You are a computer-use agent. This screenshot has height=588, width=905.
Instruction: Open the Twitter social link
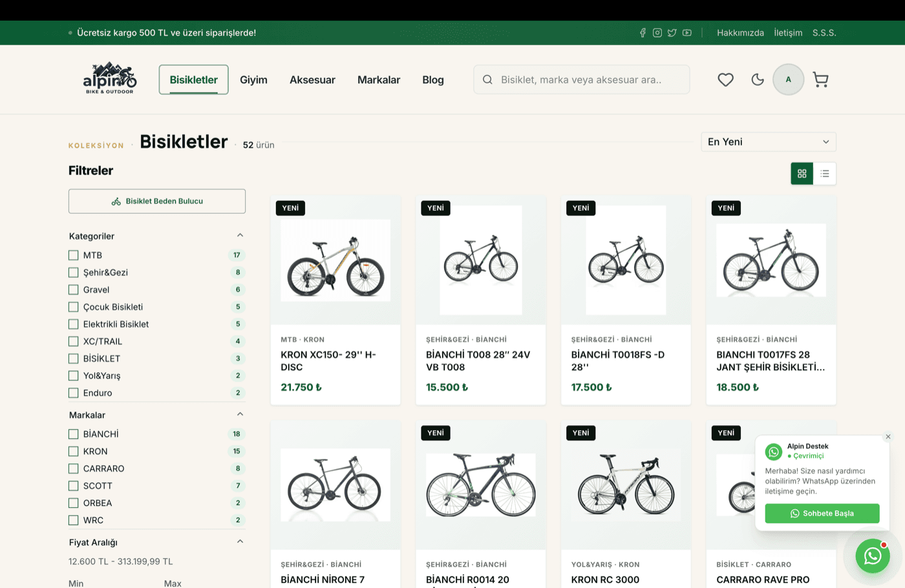point(672,33)
